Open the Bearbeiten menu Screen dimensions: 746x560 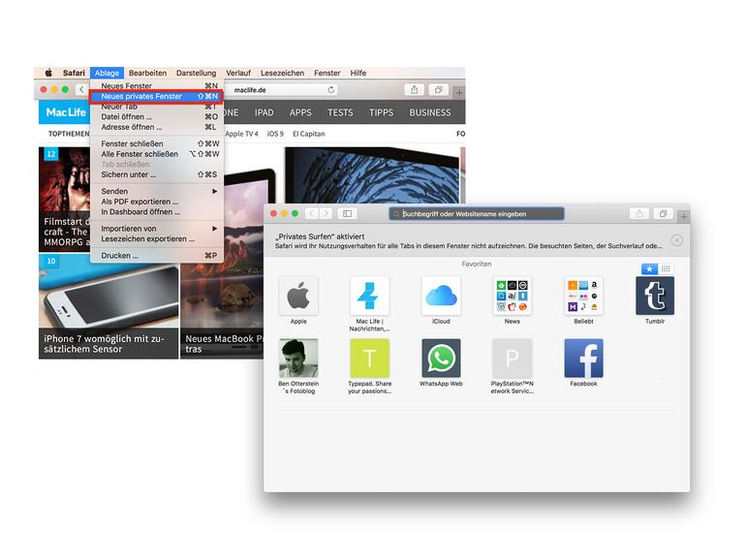point(147,73)
